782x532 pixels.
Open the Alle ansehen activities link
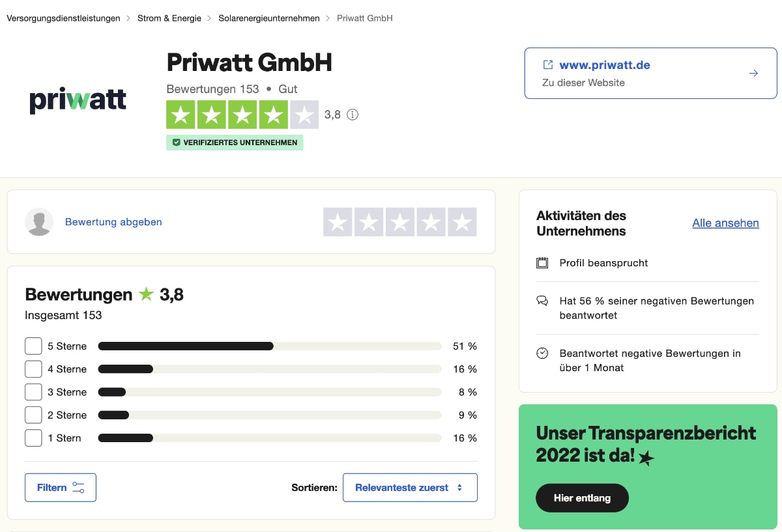click(725, 223)
